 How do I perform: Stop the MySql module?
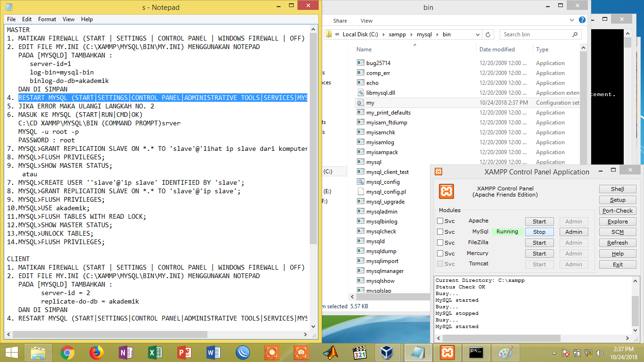539,232
